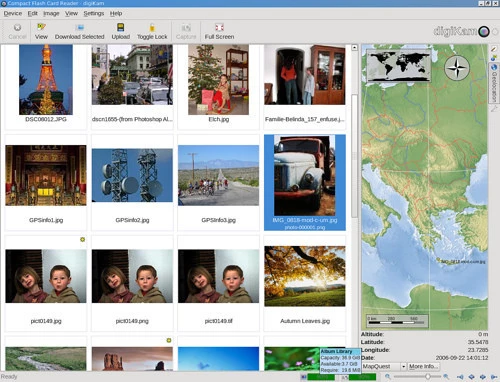The width and height of the screenshot is (500, 382).
Task: Click the star badge above red rock thumbnail
Action: 169,340
